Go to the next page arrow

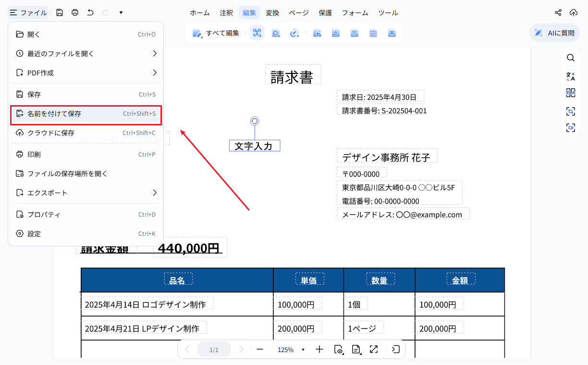pos(241,349)
